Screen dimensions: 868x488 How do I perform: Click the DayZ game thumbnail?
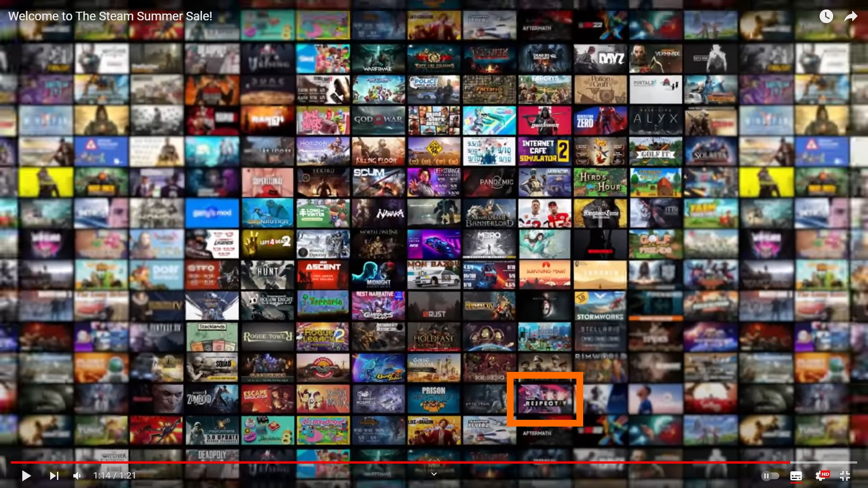coord(600,59)
